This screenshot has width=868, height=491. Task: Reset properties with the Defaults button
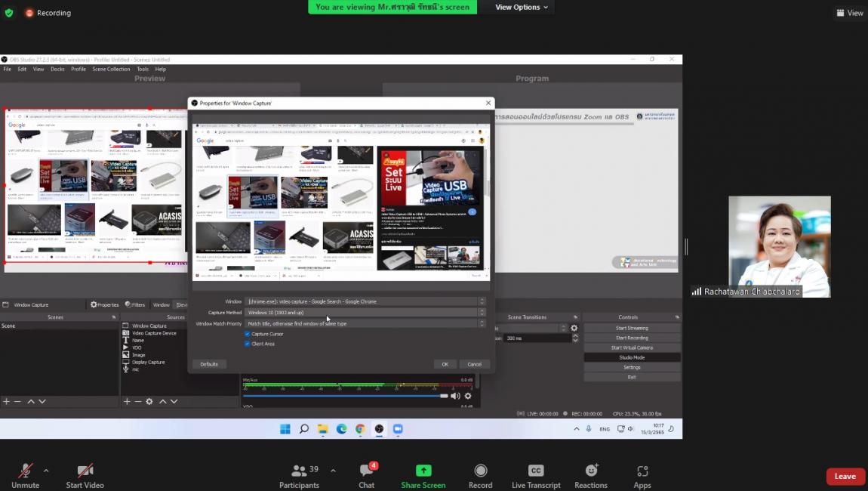209,364
